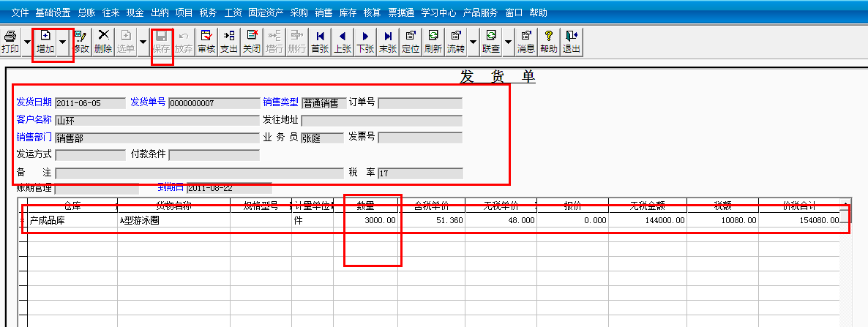Click the empty 付款条件 field
The height and width of the screenshot is (327, 868).
pos(214,155)
